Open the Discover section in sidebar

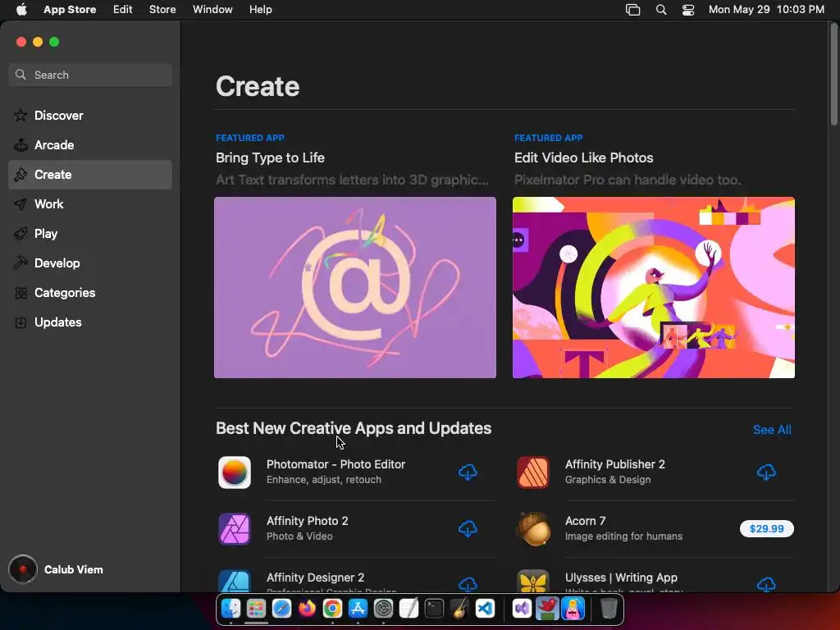click(90, 115)
